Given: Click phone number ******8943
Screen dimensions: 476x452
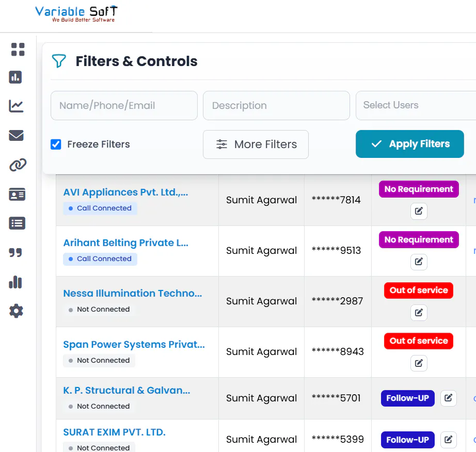Looking at the screenshot, I should pos(338,351).
